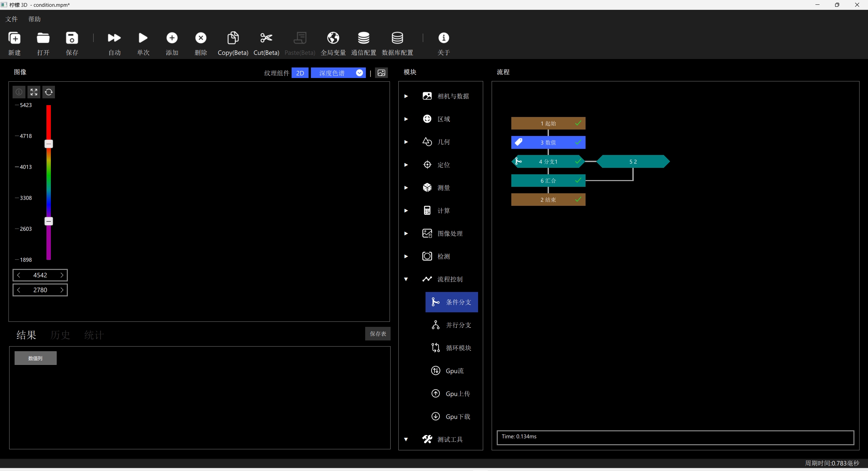Collapse the 流程控制 module category
Image resolution: width=868 pixels, height=471 pixels.
click(406, 279)
